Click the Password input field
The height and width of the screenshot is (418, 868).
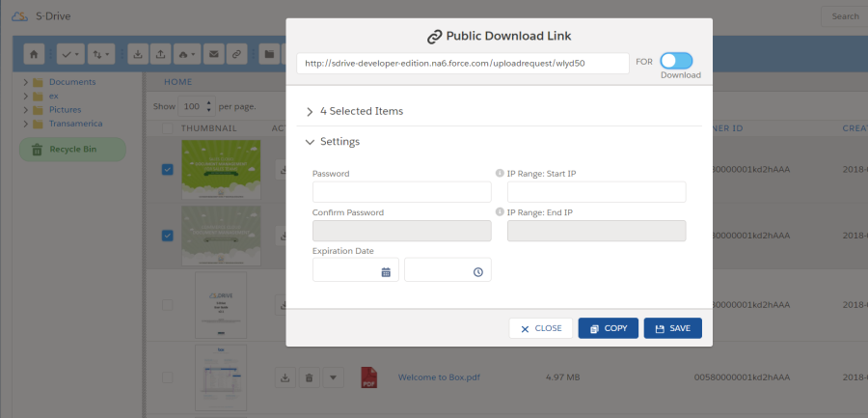click(401, 192)
